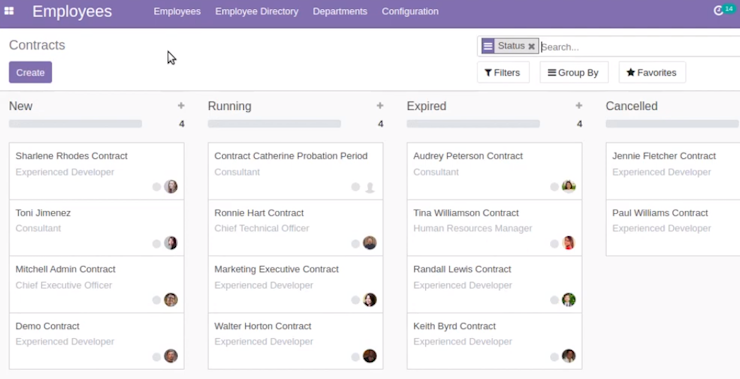Click the Employees app title
The width and height of the screenshot is (740, 379).
click(x=72, y=11)
